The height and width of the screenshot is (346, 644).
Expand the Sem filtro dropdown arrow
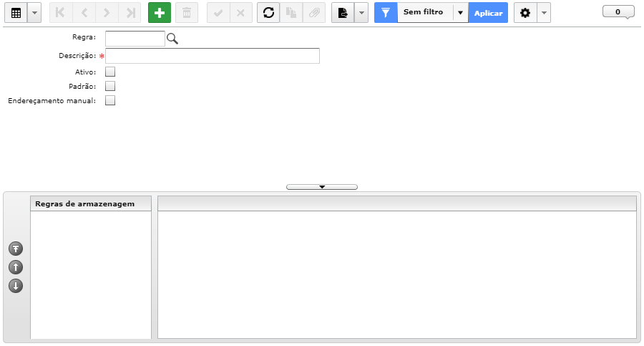coord(460,13)
